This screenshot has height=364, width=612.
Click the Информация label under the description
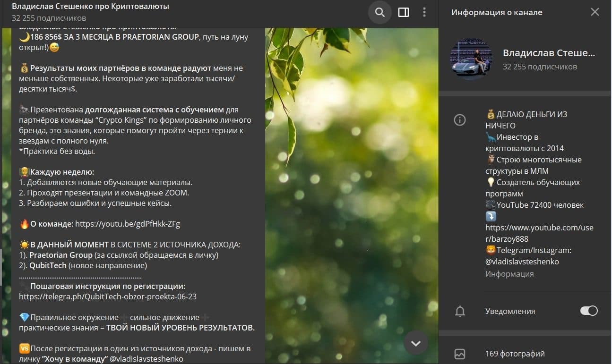click(509, 274)
